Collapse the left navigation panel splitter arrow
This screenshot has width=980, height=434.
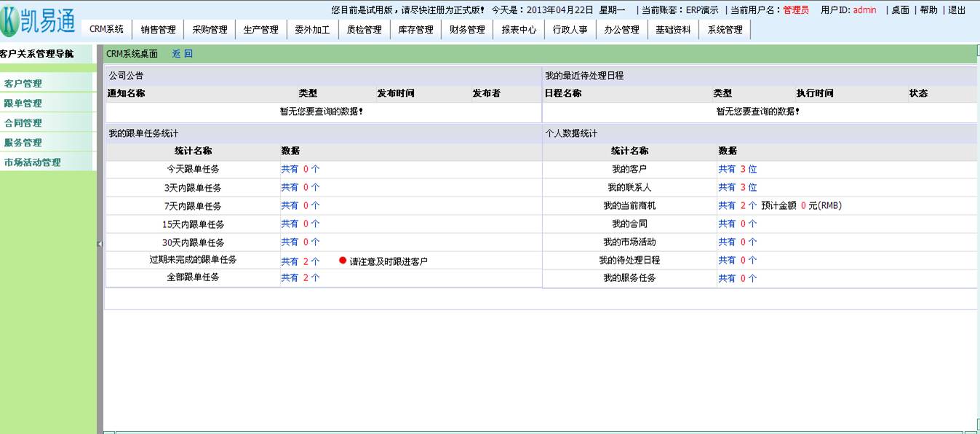100,244
